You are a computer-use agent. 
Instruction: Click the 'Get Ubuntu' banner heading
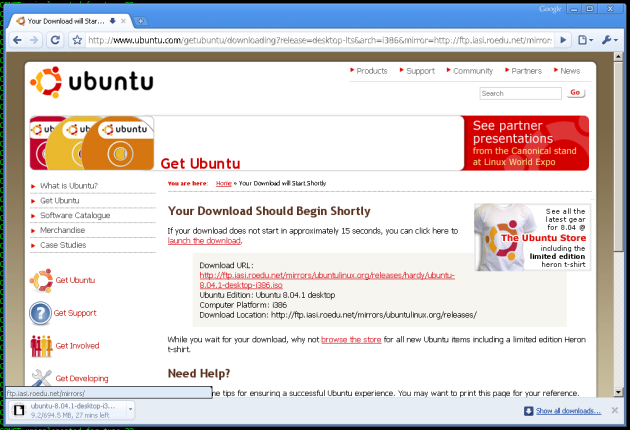pos(200,164)
